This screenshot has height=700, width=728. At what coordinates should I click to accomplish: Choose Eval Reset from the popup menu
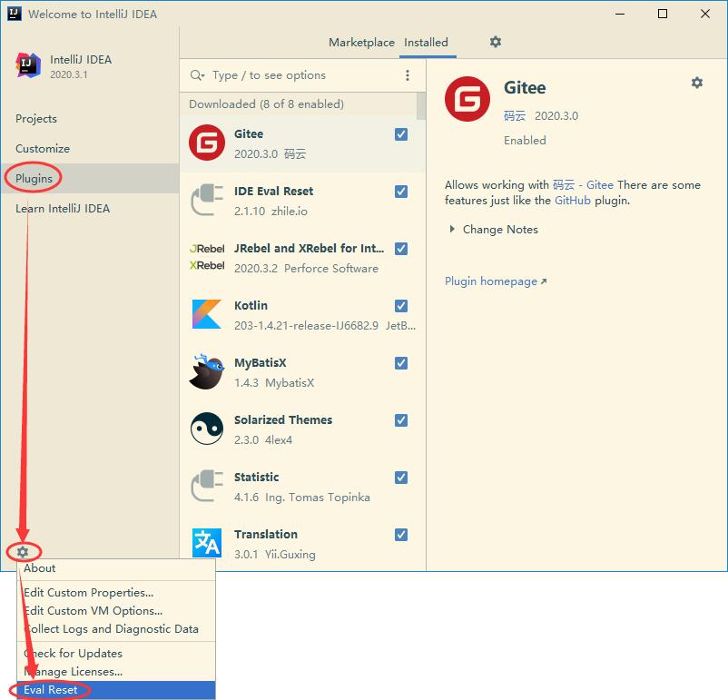click(116, 690)
